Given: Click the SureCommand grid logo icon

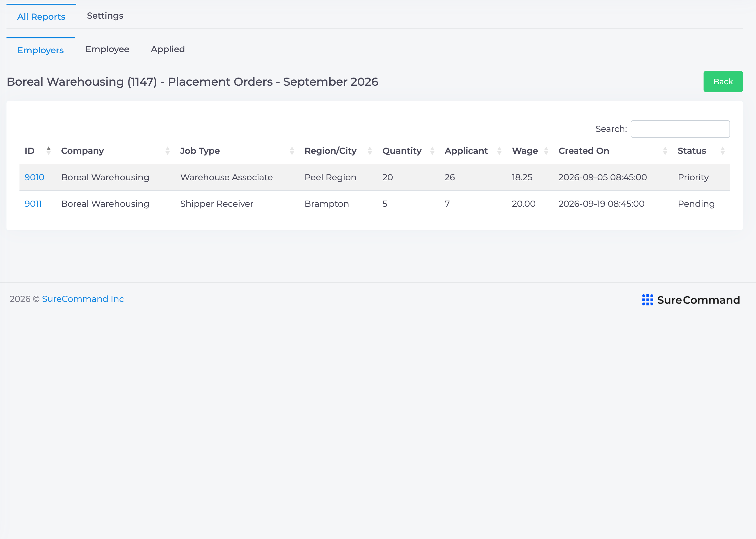Looking at the screenshot, I should 647,300.
